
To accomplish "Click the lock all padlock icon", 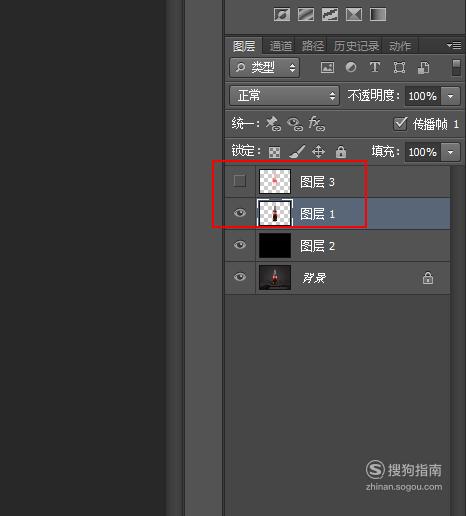I will (341, 152).
